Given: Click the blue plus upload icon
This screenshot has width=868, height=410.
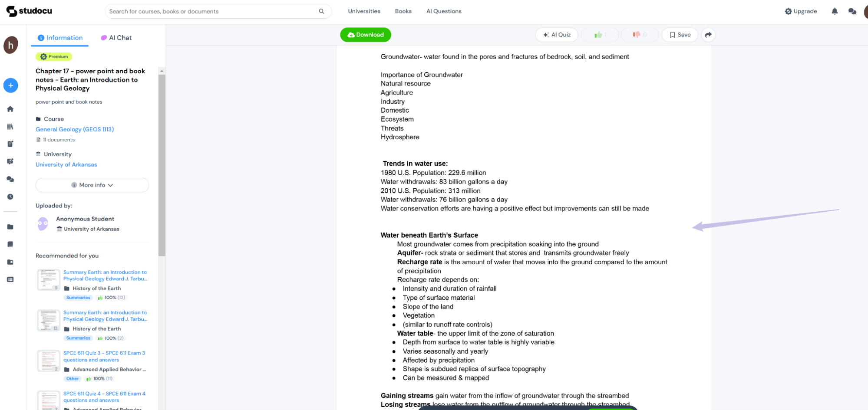Looking at the screenshot, I should (10, 85).
